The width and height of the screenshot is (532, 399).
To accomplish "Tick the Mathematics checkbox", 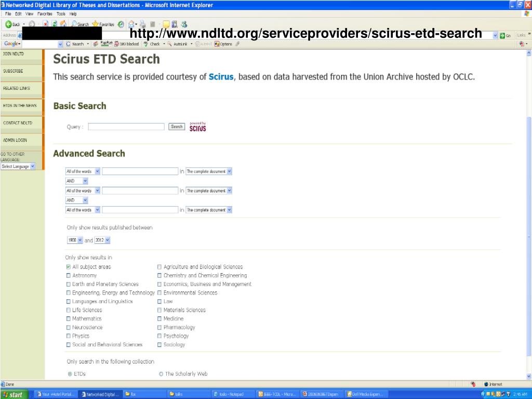I will pos(69,319).
